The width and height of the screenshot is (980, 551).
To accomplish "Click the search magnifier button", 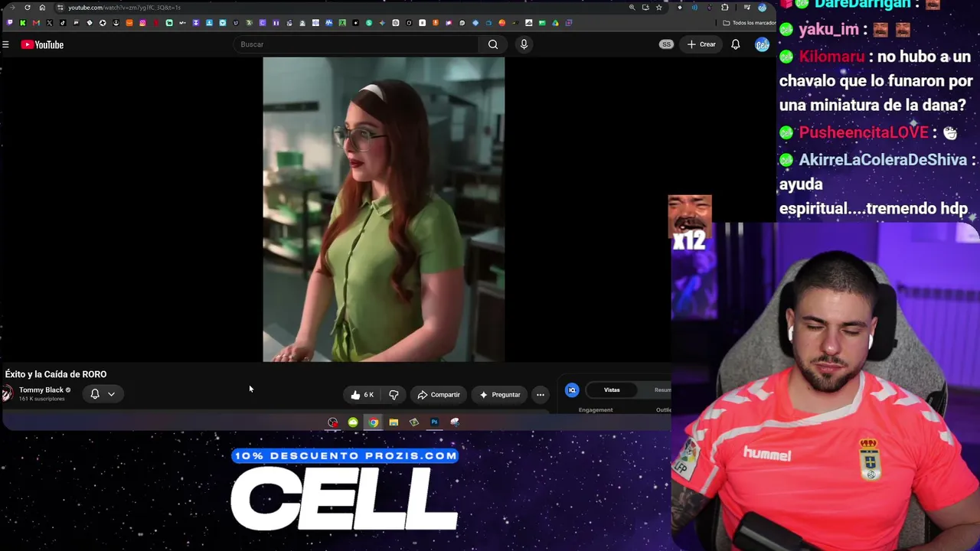I will [x=493, y=44].
